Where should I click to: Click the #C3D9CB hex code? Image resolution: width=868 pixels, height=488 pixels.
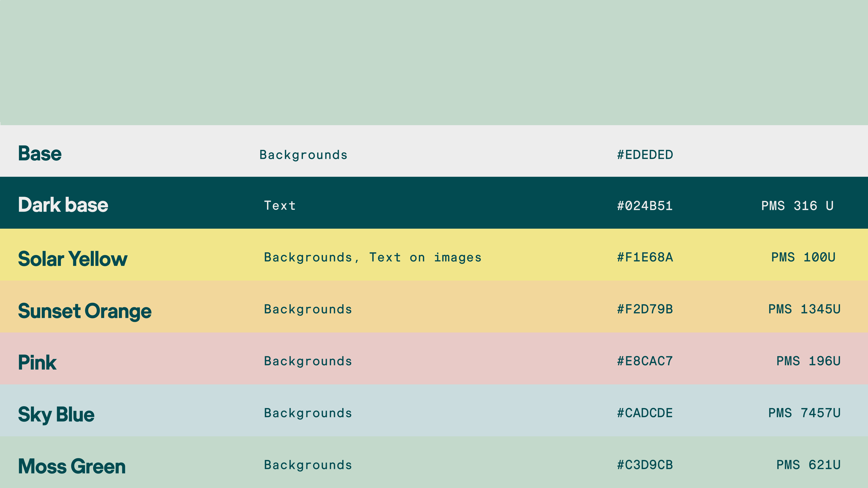[x=645, y=465]
